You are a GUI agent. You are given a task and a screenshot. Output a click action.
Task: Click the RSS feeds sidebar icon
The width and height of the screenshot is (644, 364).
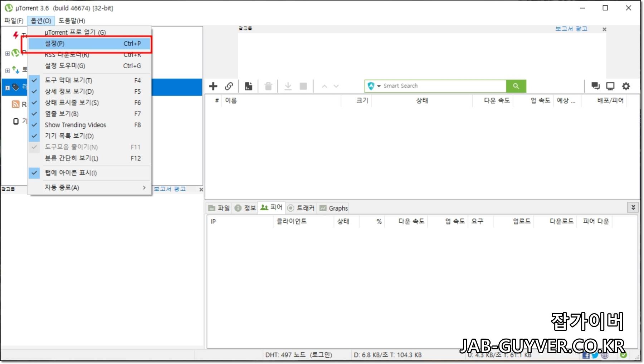(15, 104)
